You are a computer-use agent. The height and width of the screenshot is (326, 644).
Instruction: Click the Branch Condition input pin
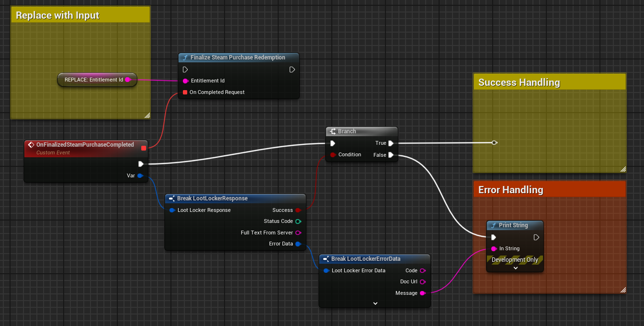333,155
